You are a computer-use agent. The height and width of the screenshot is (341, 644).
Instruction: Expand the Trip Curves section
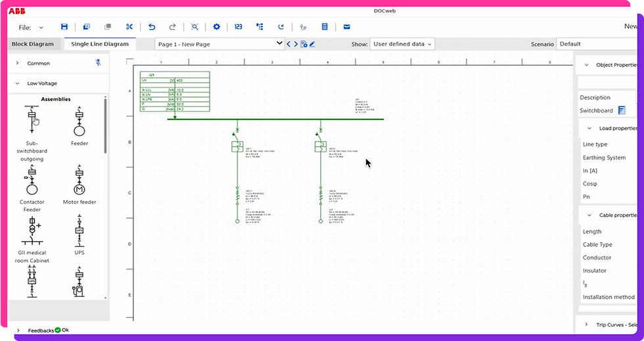pyautogui.click(x=586, y=325)
